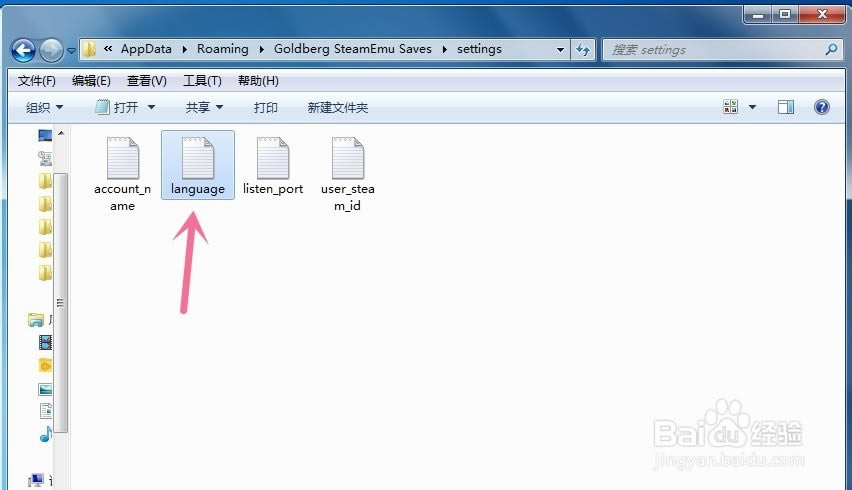Viewport: 852px width, 490px height.
Task: Select the account_name file icon
Action: [122, 159]
